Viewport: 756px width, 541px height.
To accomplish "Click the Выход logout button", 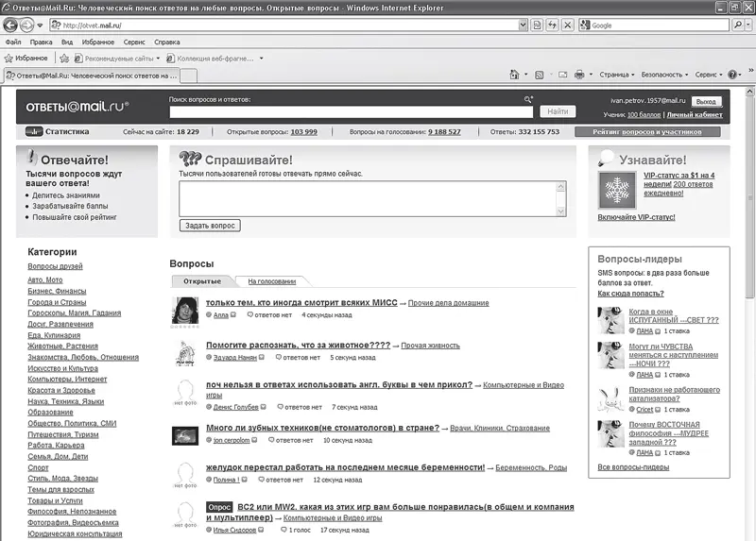I will pyautogui.click(x=705, y=100).
